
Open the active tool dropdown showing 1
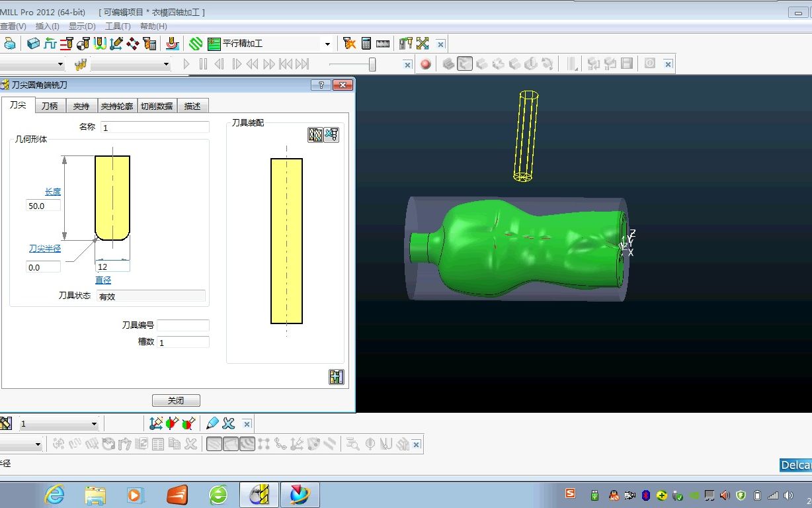click(58, 424)
